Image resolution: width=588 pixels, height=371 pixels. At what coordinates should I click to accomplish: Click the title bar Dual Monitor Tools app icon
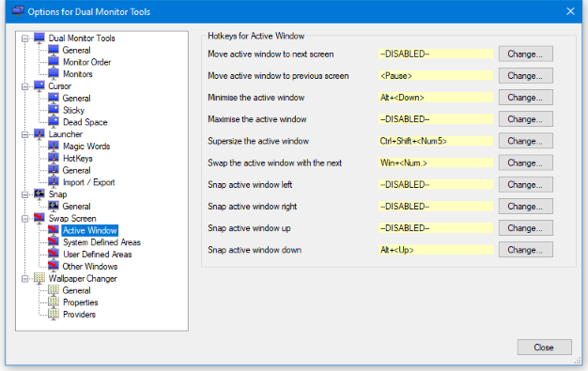pos(18,11)
